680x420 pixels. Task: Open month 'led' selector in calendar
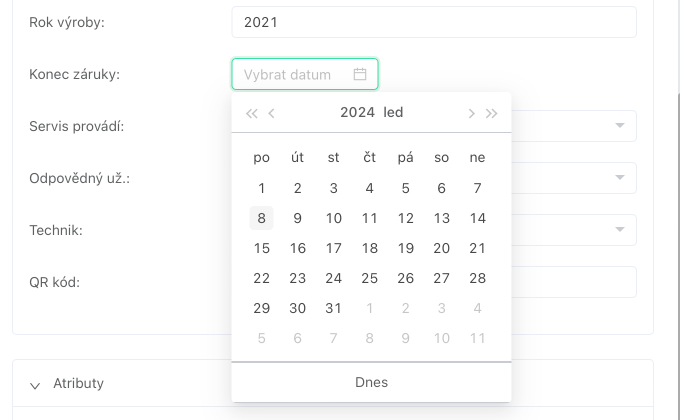[394, 113]
